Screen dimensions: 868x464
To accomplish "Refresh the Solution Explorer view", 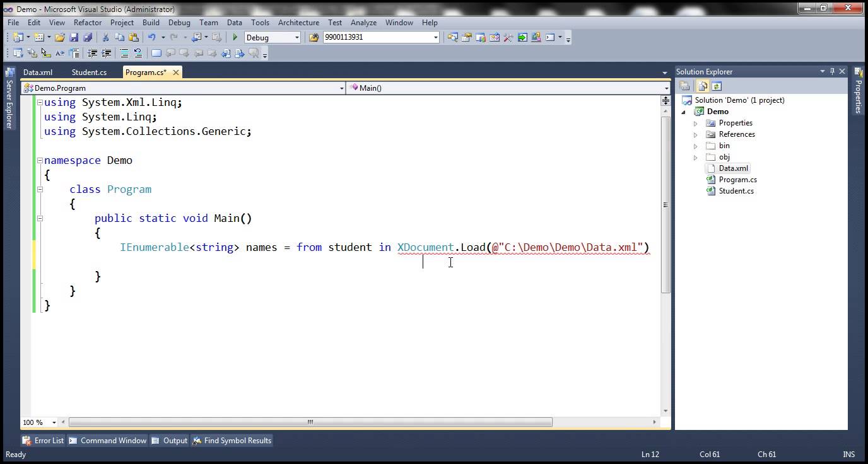I will pos(717,86).
